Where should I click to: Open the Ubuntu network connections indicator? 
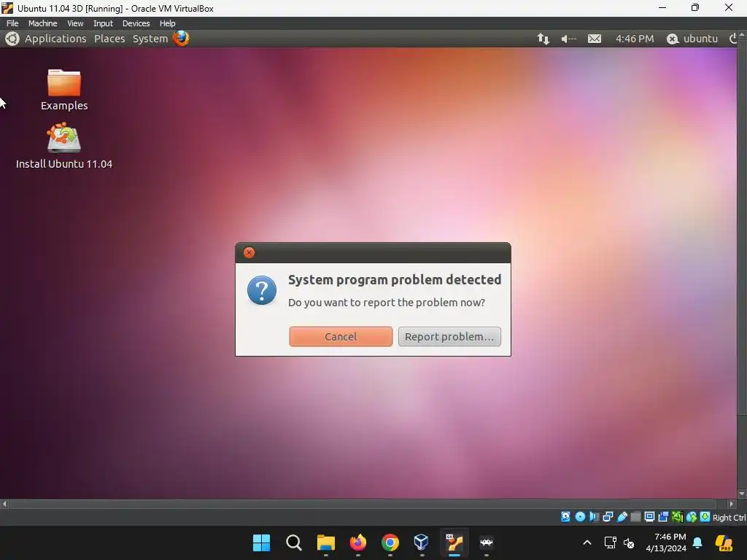coord(543,39)
